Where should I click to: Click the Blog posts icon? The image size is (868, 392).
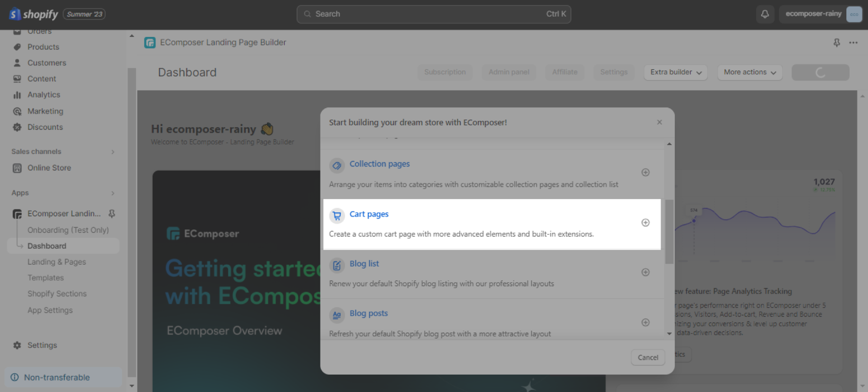pos(337,315)
